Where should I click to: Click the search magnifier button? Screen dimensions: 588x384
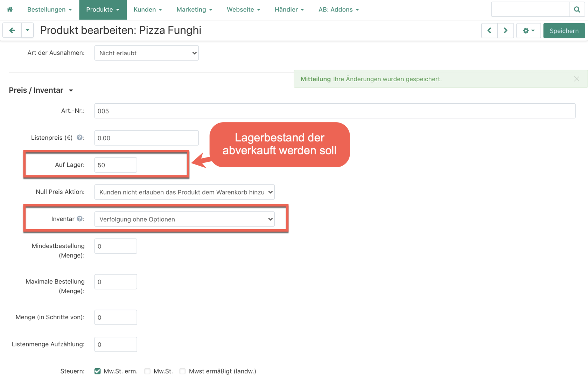coord(577,9)
